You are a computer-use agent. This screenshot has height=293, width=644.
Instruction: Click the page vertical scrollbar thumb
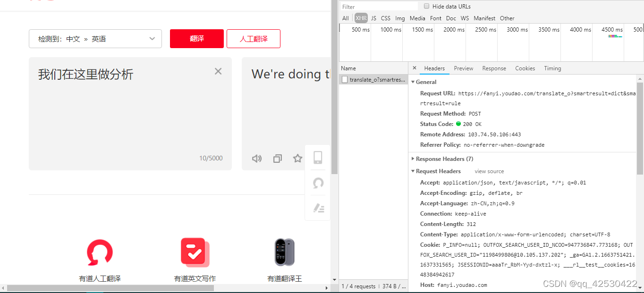(334, 87)
